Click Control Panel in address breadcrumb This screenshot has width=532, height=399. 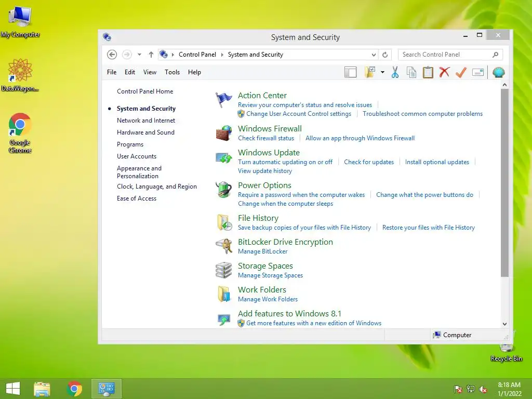(197, 55)
